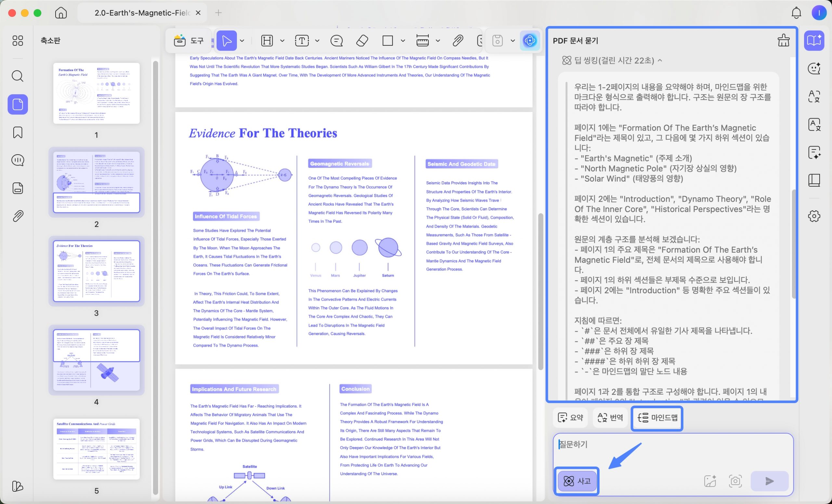
Task: Click the attachment paperclip toolbar icon
Action: pyautogui.click(x=458, y=41)
